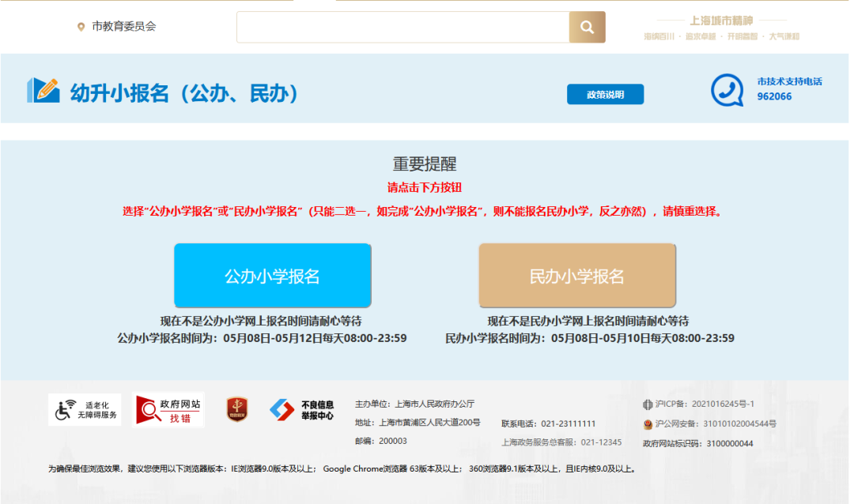Focus the top search input field
854x504 pixels.
[x=403, y=27]
